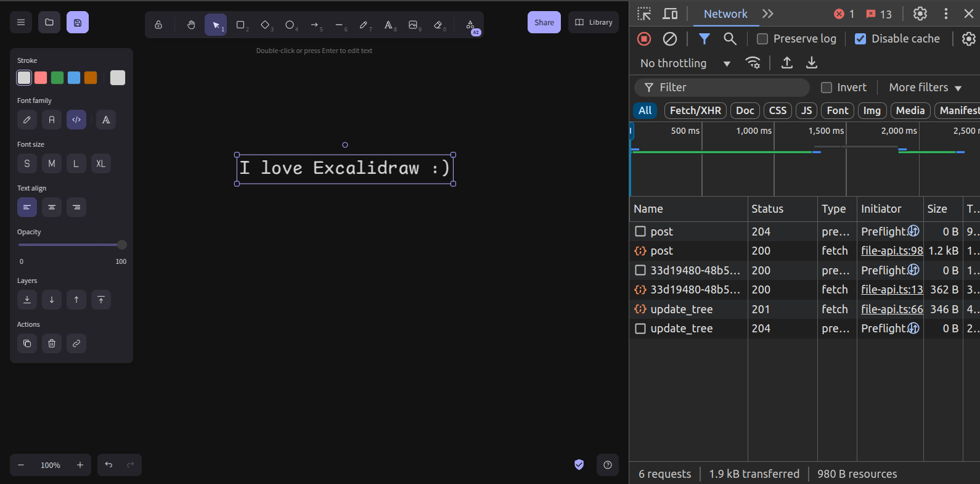Zoom in the canvas
Image resolution: width=980 pixels, height=484 pixels.
[x=80, y=465]
